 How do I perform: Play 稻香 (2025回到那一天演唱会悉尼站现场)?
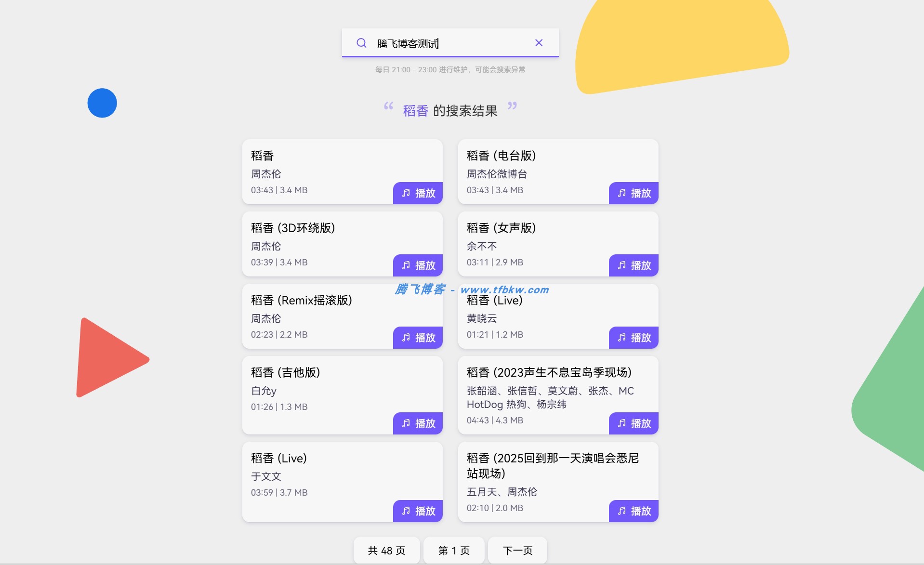coord(633,511)
